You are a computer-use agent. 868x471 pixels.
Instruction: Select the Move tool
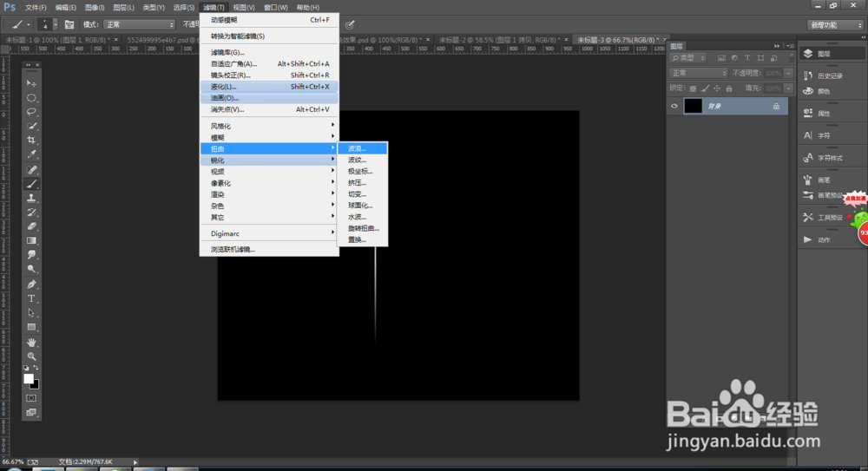pos(31,83)
